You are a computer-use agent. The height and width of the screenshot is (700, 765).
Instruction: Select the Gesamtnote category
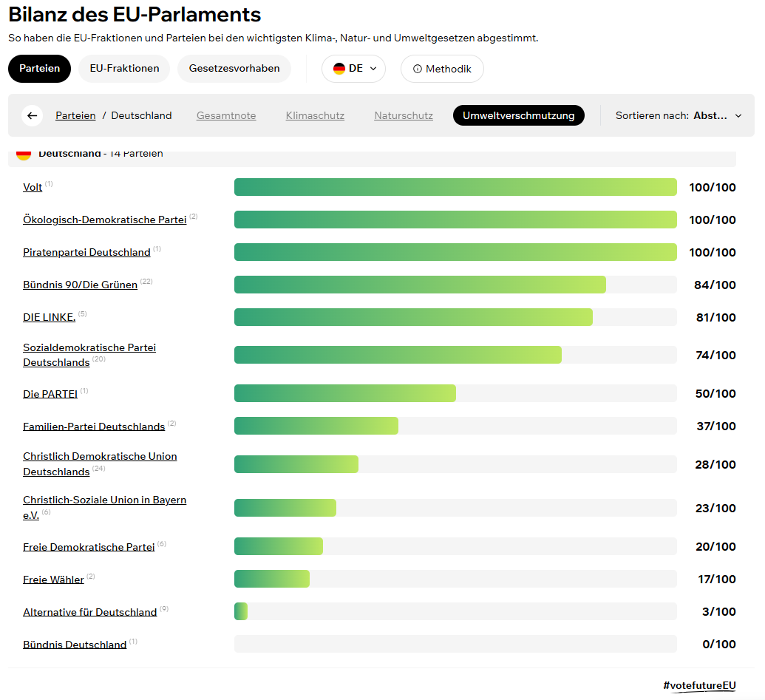[x=226, y=115]
